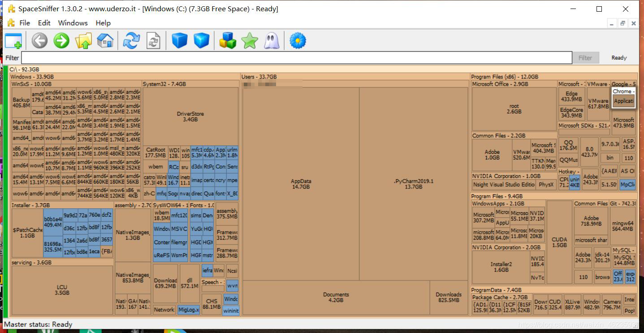Select the NativeImages 853.8MB block
Viewport: 644px width, 333px height.
coord(133,278)
